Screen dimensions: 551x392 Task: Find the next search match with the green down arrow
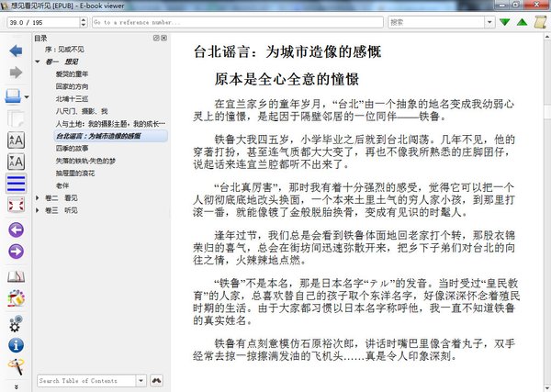coord(504,22)
